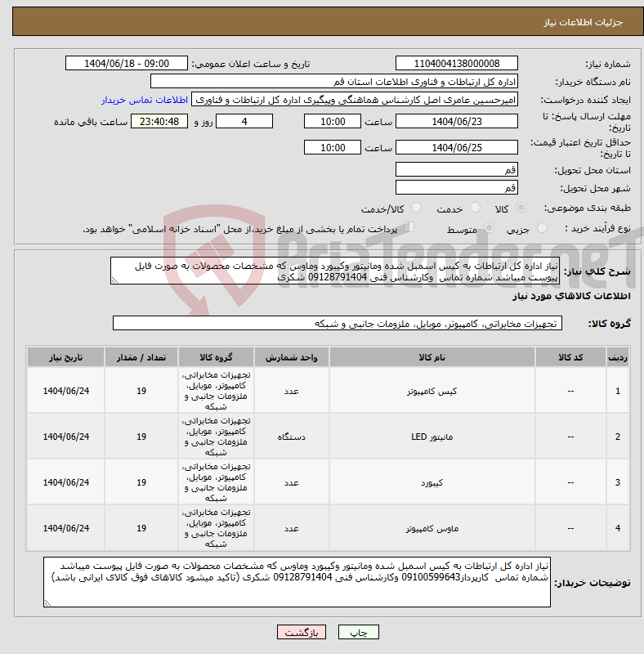Click quantity 19 in the کیبورد row
The image size is (644, 654).
tap(141, 482)
